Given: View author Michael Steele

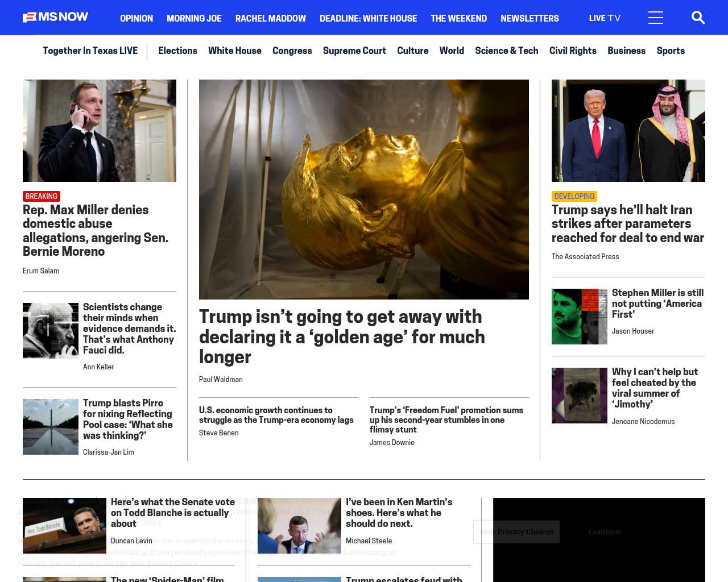Looking at the screenshot, I should click(x=369, y=541).
